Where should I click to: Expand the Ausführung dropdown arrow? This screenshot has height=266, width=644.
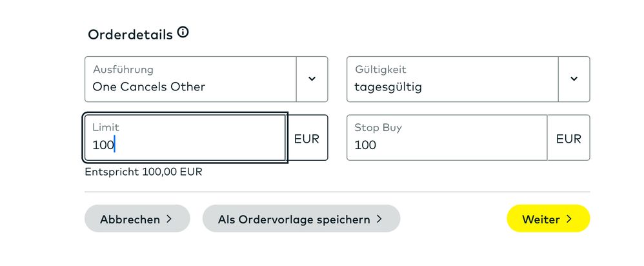click(x=312, y=79)
